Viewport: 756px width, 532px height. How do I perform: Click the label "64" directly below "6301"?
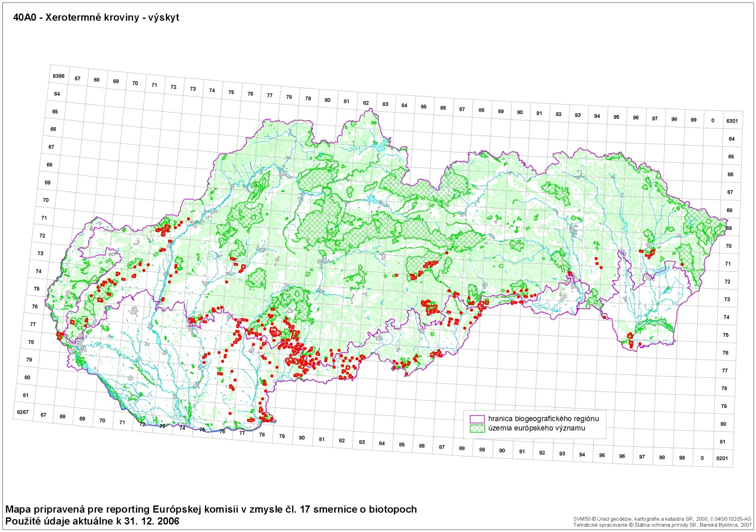[x=732, y=139]
